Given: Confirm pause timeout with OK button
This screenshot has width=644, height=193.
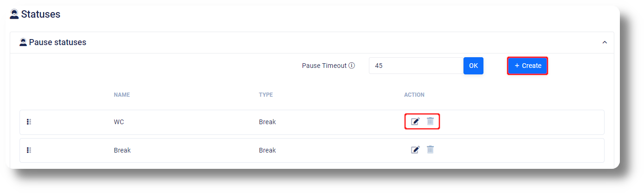Looking at the screenshot, I should tap(473, 66).
